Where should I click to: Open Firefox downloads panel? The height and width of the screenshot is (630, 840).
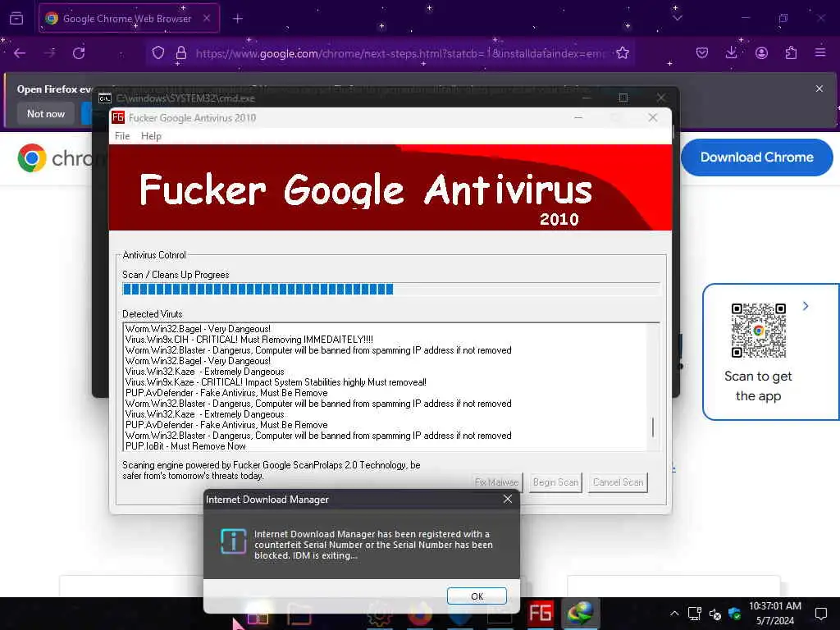coord(731,52)
